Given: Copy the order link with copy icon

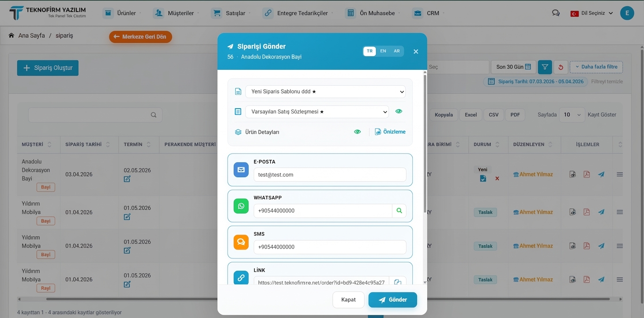Looking at the screenshot, I should click(397, 282).
